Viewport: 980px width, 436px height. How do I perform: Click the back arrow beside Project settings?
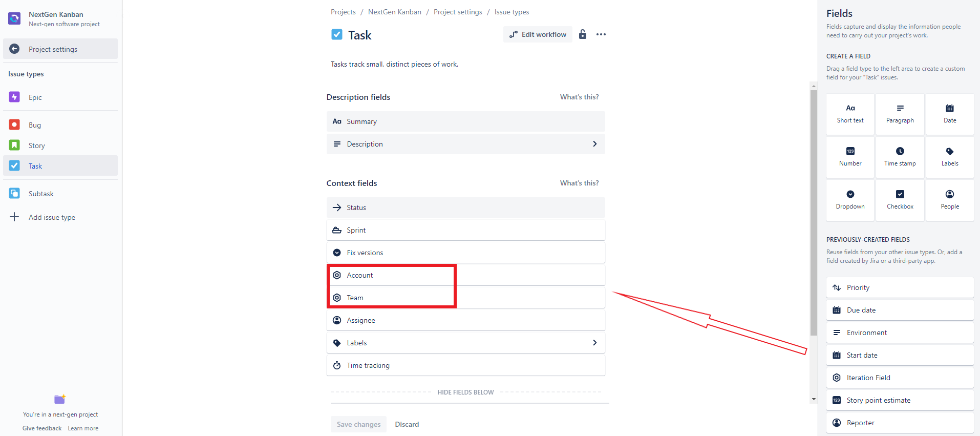pyautogui.click(x=14, y=49)
